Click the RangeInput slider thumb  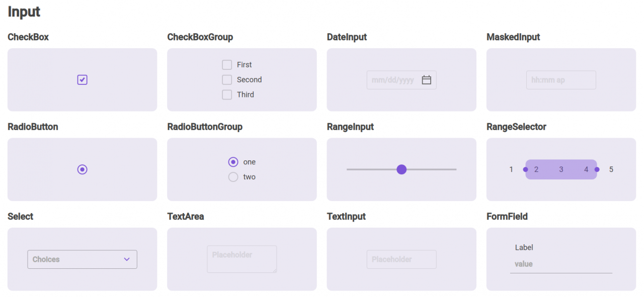tap(401, 169)
